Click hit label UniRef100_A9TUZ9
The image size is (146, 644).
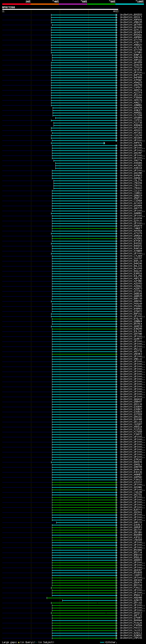coord(131,128)
